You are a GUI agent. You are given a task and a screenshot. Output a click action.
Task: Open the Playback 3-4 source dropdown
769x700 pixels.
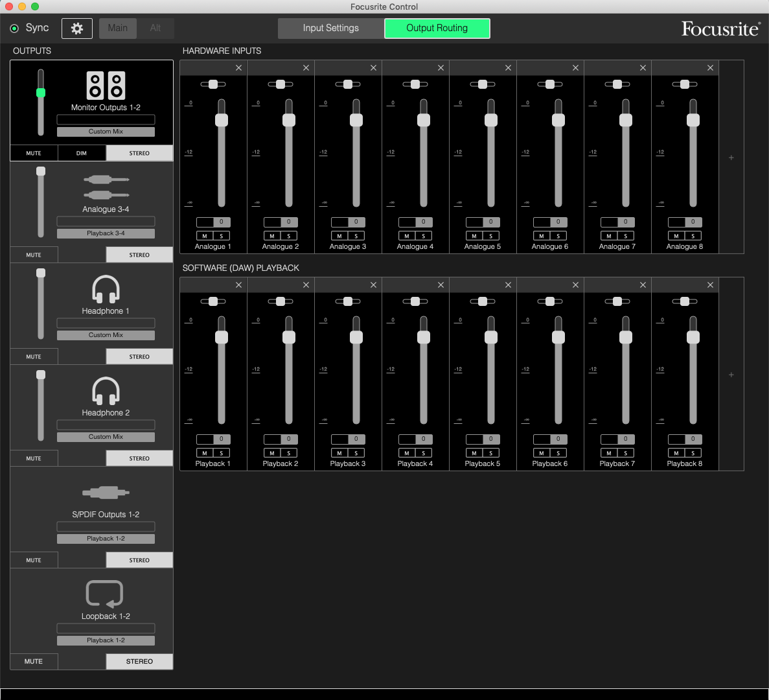point(106,233)
